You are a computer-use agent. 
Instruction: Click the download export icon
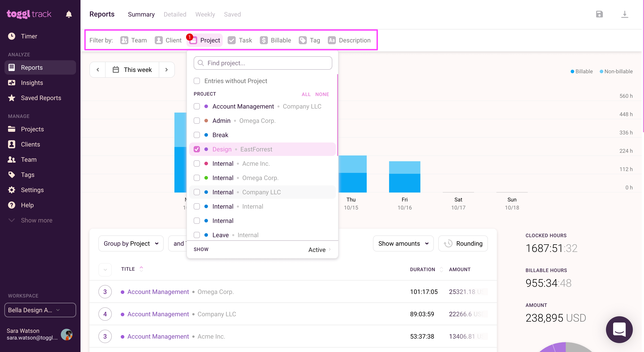pos(625,14)
